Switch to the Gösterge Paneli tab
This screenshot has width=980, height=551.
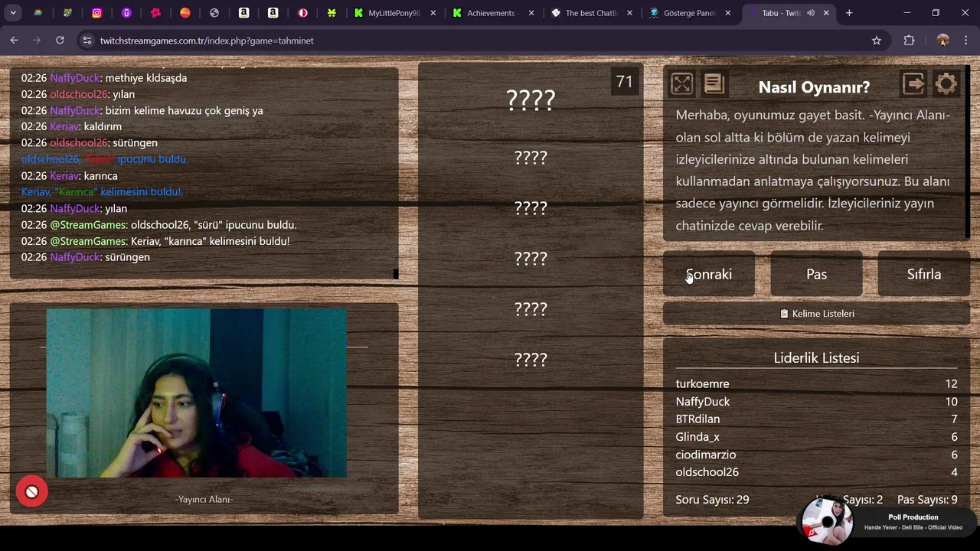(689, 13)
